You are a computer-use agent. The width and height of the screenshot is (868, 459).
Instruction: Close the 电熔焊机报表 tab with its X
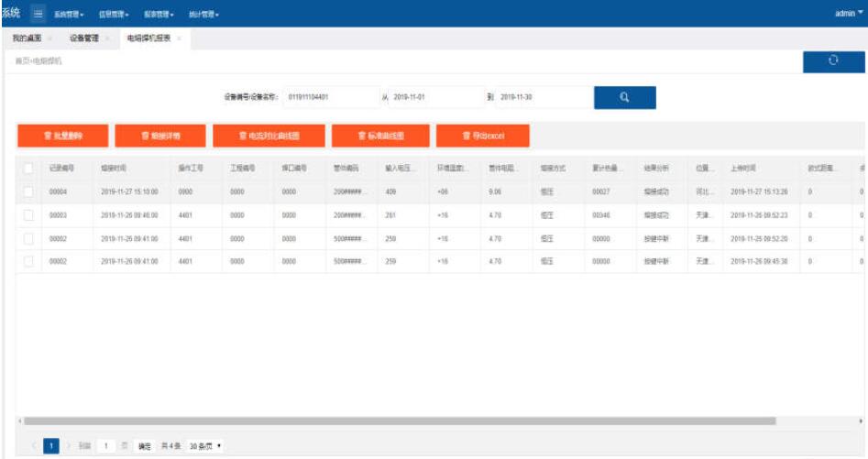click(x=179, y=38)
